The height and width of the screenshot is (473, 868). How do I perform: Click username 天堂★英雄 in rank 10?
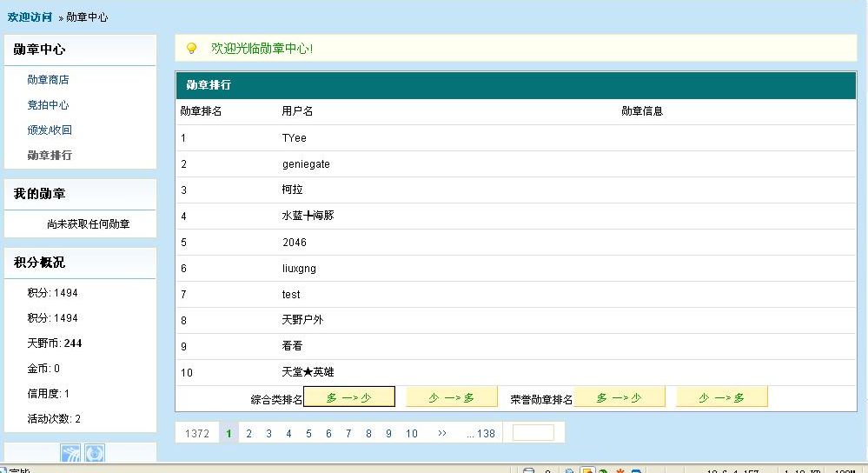coord(308,371)
